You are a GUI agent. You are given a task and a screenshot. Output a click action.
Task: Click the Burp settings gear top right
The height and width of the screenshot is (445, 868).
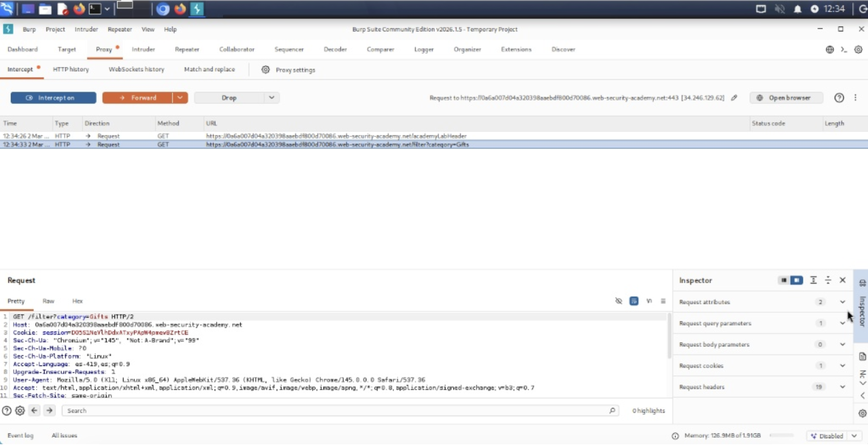click(x=858, y=49)
